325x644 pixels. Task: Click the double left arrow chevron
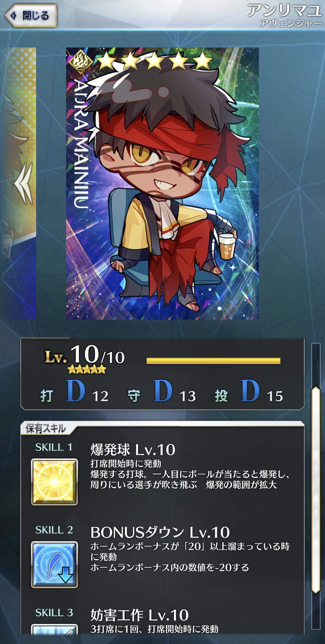[24, 184]
